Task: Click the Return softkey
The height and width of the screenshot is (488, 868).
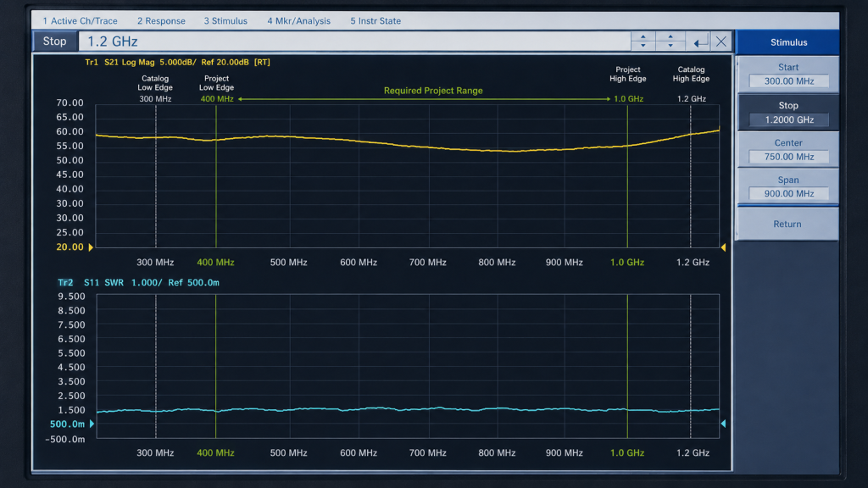Action: [787, 224]
